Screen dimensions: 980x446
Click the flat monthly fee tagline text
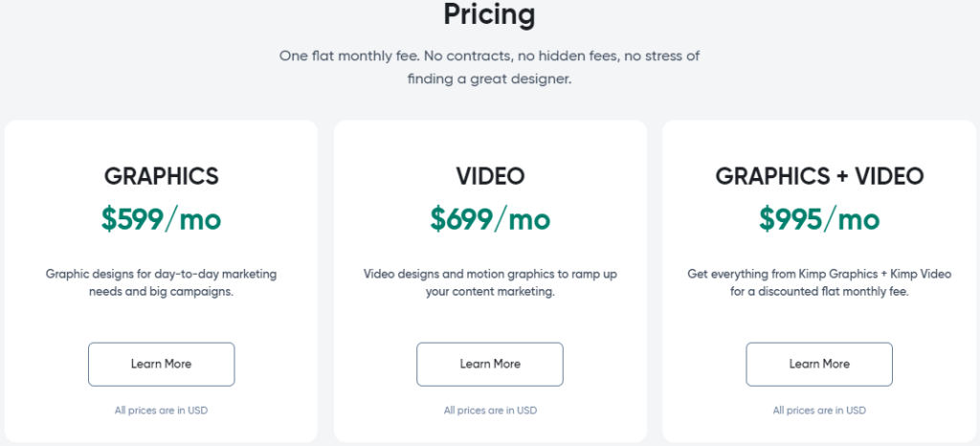coord(489,67)
